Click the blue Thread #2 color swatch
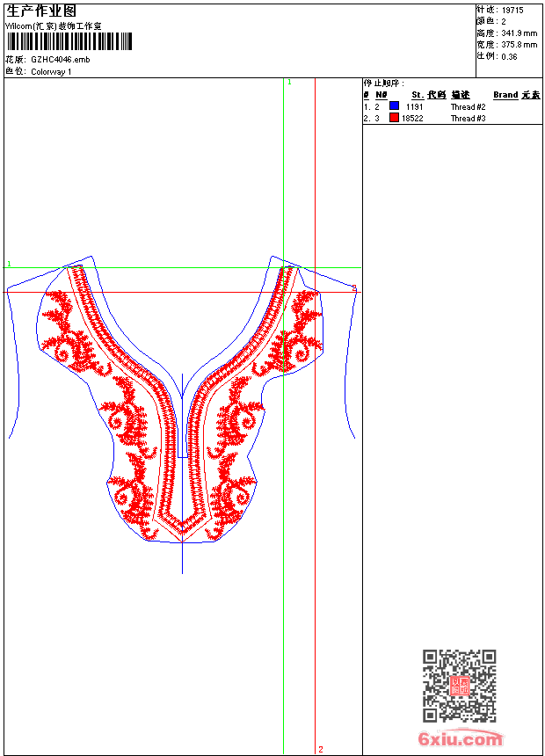Screen dimensions: 545x756 click(x=394, y=106)
